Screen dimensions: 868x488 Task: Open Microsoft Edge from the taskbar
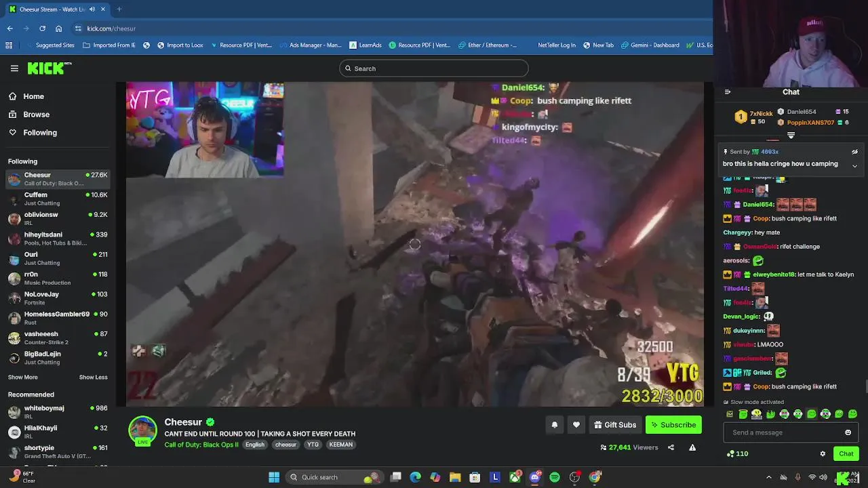click(x=415, y=477)
